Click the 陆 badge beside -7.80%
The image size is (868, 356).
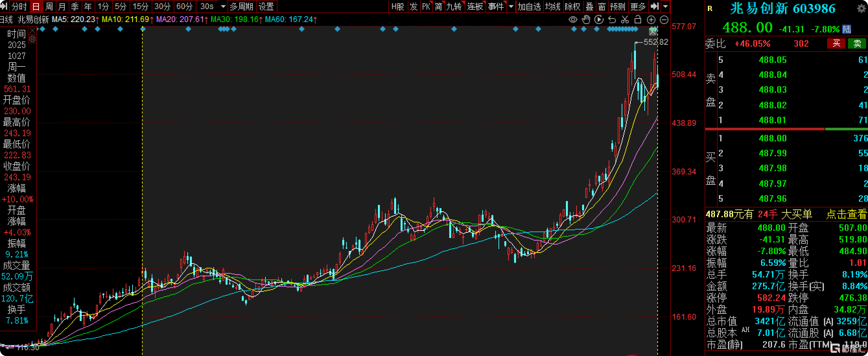click(x=846, y=29)
